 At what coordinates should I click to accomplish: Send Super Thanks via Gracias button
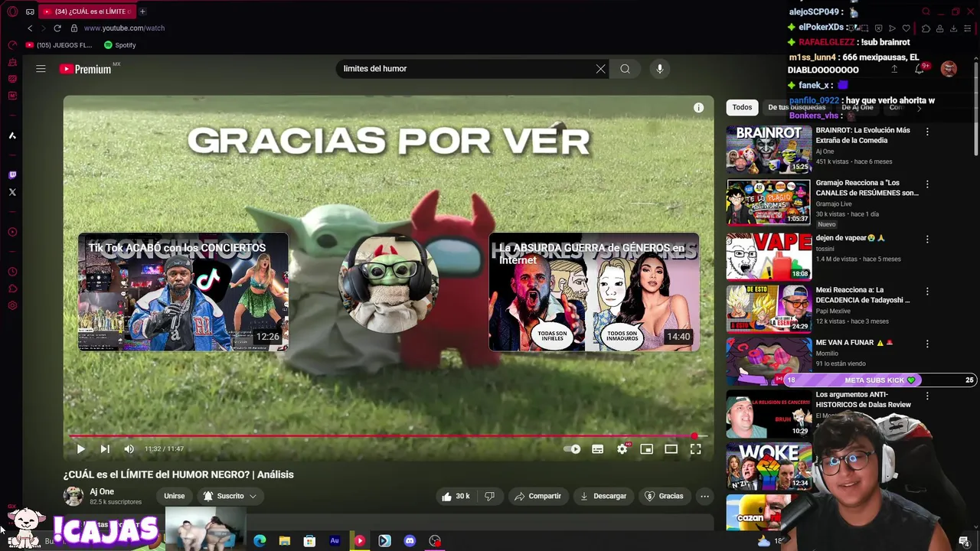pos(664,496)
